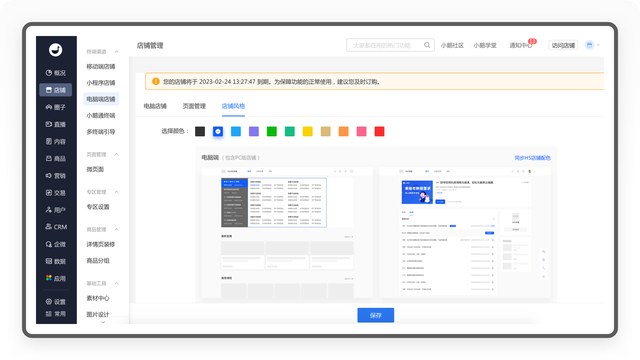Image resolution: width=640 pixels, height=360 pixels.
Task: Switch to the 电脑店铺 tab
Action: [x=155, y=106]
